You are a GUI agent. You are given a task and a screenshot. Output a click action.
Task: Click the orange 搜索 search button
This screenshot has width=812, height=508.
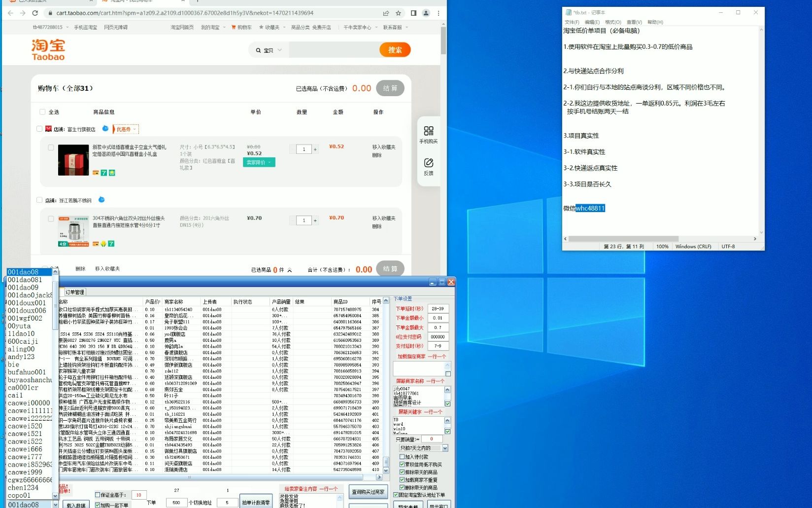coord(395,50)
